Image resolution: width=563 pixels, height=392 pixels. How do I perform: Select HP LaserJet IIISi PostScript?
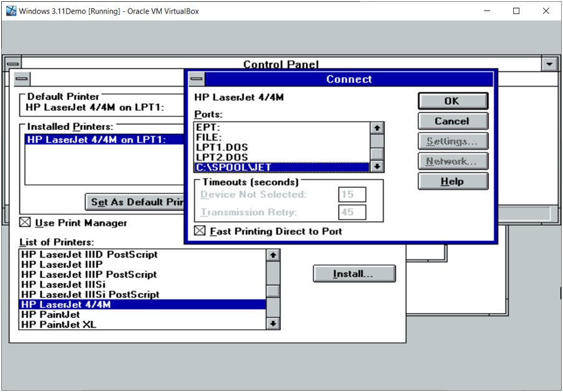coord(142,295)
